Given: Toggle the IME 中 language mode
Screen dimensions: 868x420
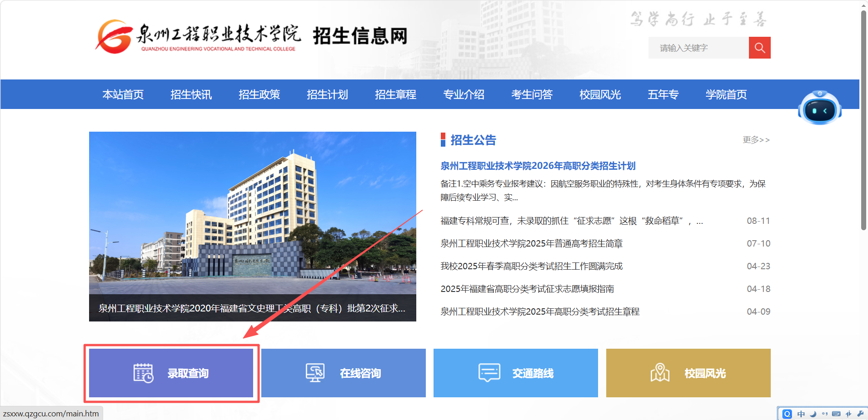Looking at the screenshot, I should pos(801,414).
